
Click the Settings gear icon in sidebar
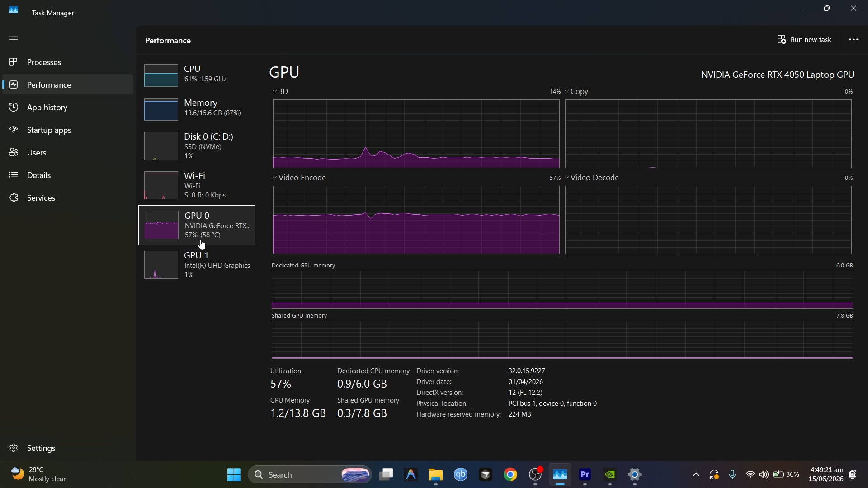tap(14, 448)
